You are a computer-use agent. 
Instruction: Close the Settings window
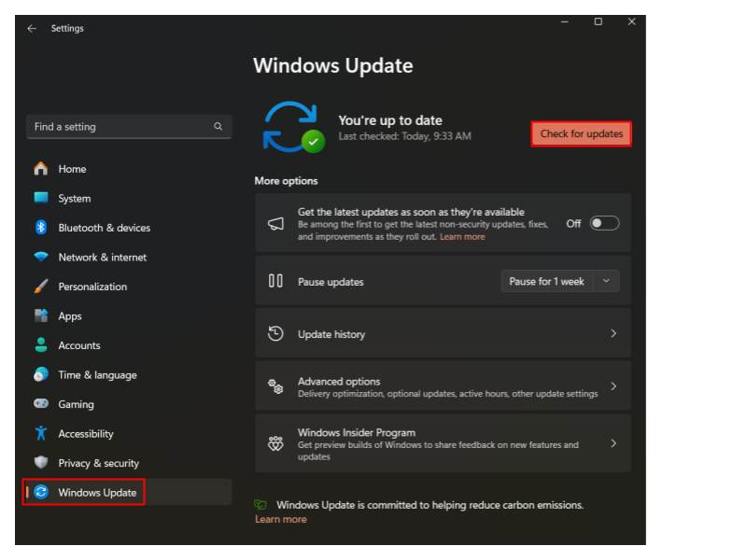tap(632, 21)
